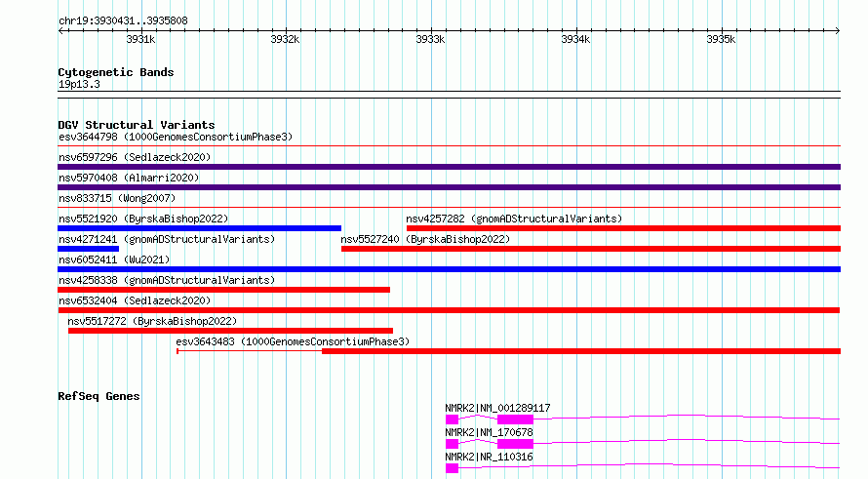Select the nsv5517272 red variant bar

coord(230,331)
